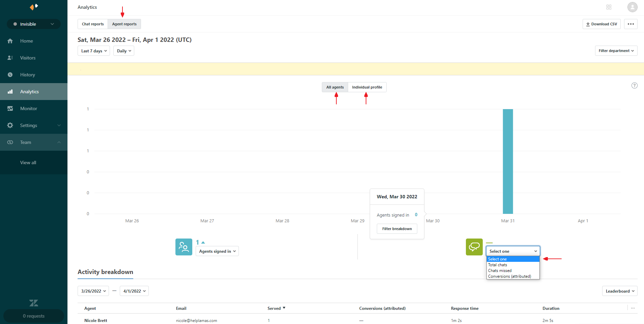
Task: Click the Mar 31 teal chart bar
Action: pyautogui.click(x=508, y=161)
